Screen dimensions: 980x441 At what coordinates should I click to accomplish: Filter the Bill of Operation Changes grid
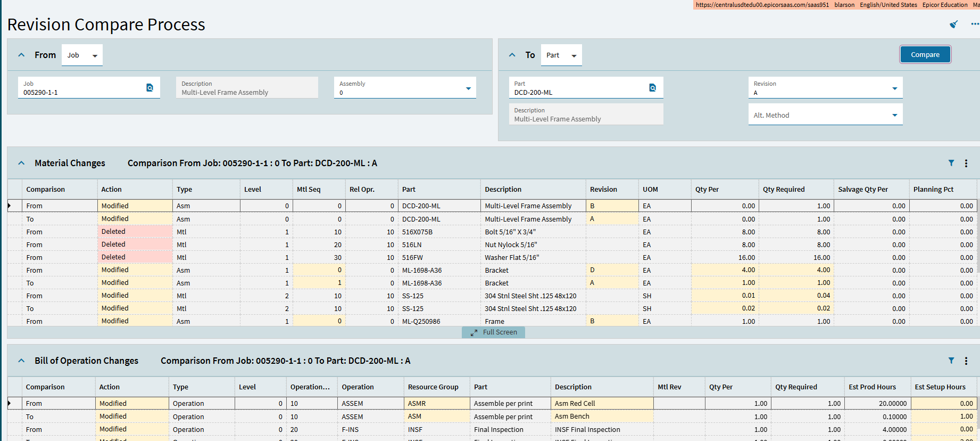tap(951, 361)
